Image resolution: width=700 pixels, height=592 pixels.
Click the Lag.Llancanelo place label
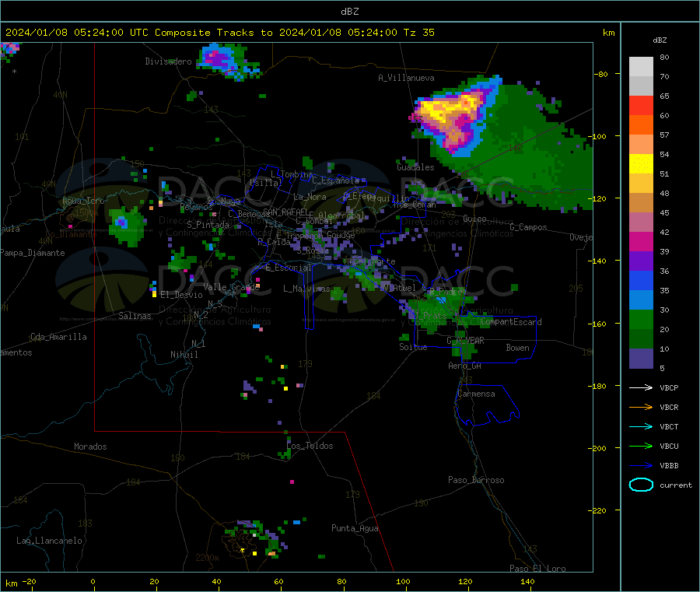[x=49, y=541]
